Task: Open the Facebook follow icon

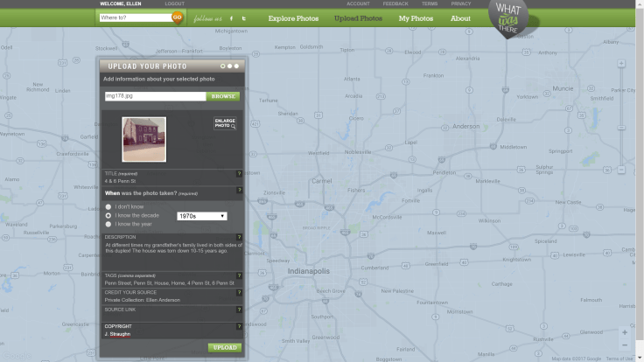Action: point(231,17)
